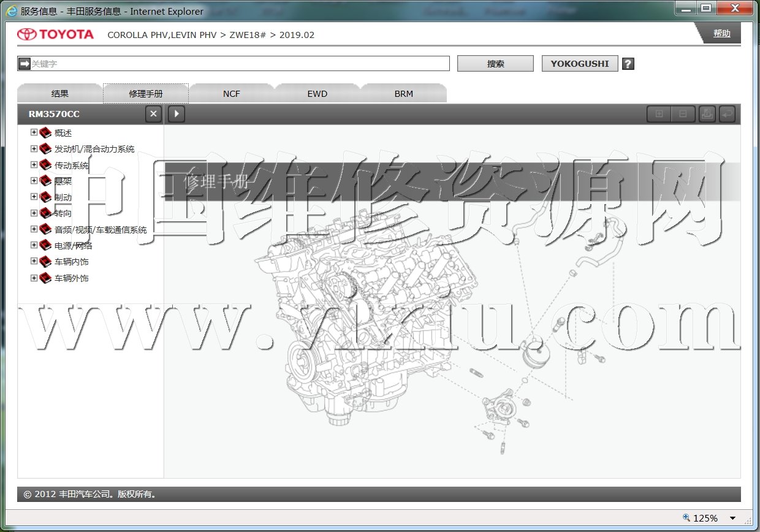Click the expand-all plus icon in toolbar
The width and height of the screenshot is (760, 532).
(x=659, y=114)
